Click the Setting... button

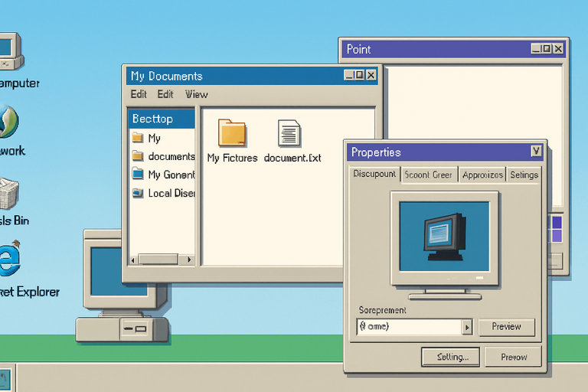(x=450, y=357)
